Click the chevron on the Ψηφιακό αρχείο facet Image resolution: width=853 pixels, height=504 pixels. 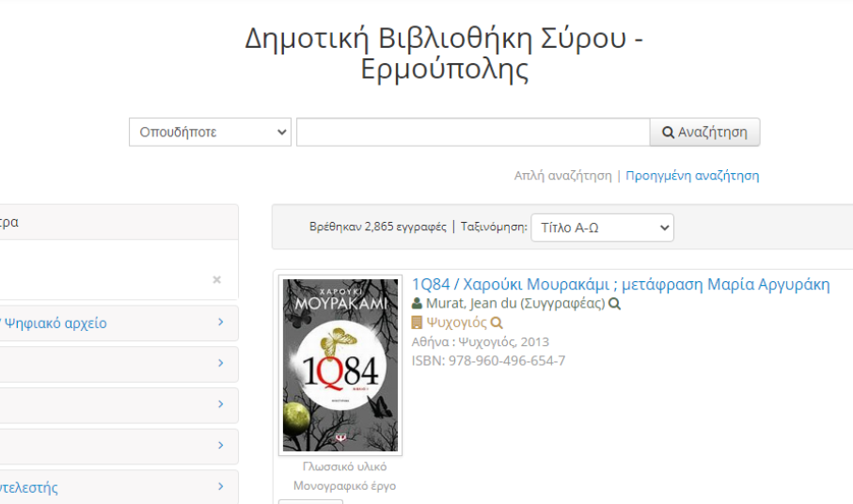point(220,323)
